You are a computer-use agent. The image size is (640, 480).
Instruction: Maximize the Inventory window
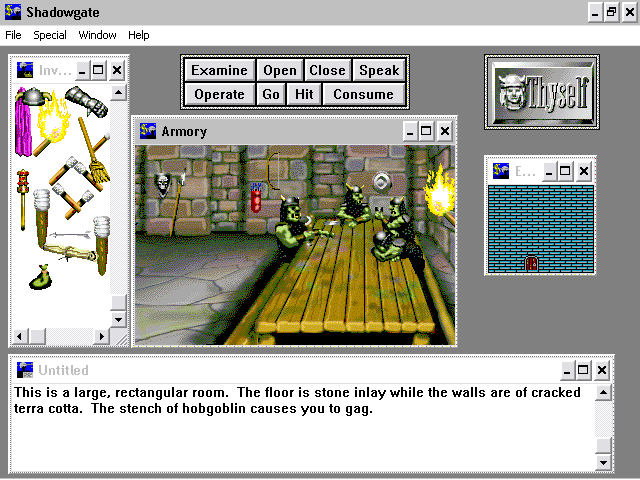98,70
